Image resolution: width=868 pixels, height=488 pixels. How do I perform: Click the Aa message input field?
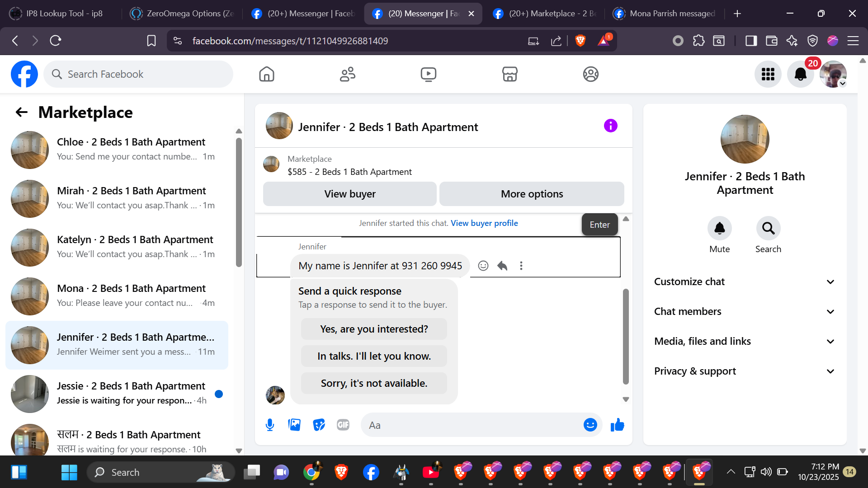(x=470, y=425)
